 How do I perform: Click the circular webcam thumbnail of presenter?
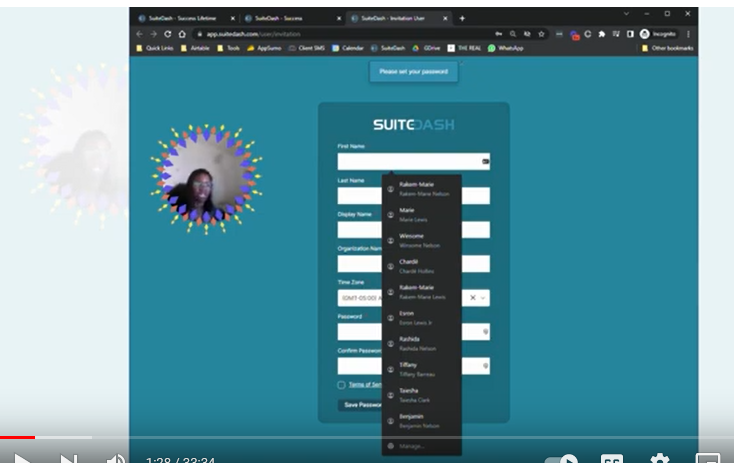(x=206, y=179)
